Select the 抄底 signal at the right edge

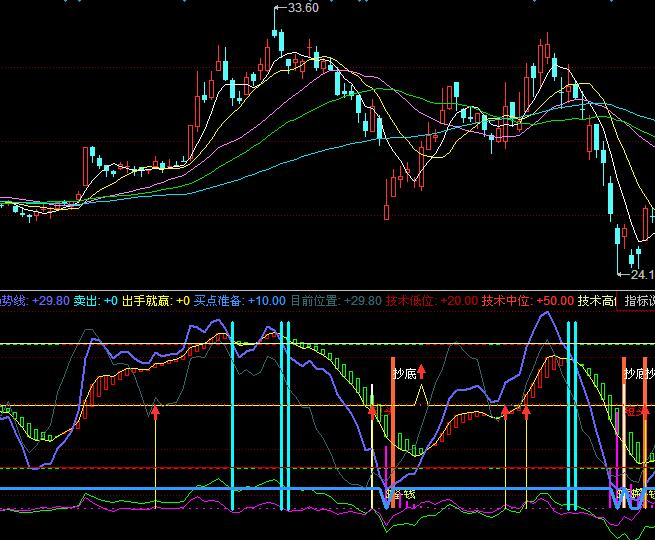point(638,373)
